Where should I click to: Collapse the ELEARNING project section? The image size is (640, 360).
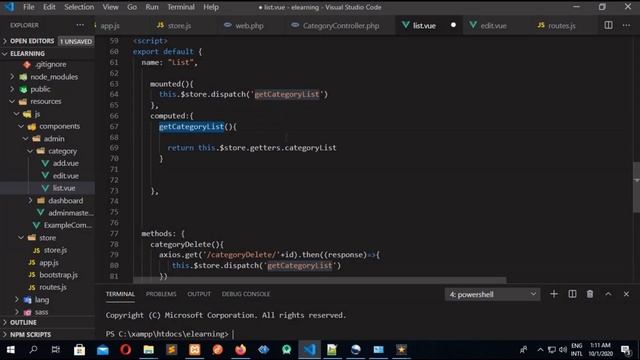(x=47, y=53)
